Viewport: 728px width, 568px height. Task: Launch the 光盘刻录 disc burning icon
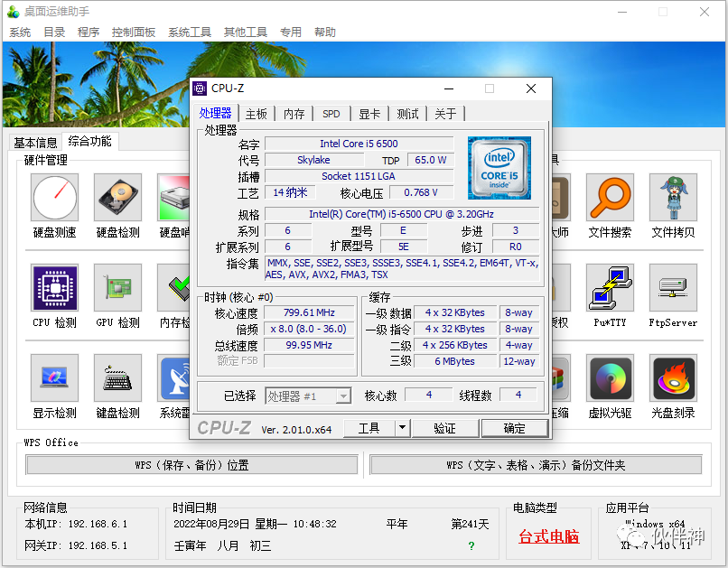673,377
